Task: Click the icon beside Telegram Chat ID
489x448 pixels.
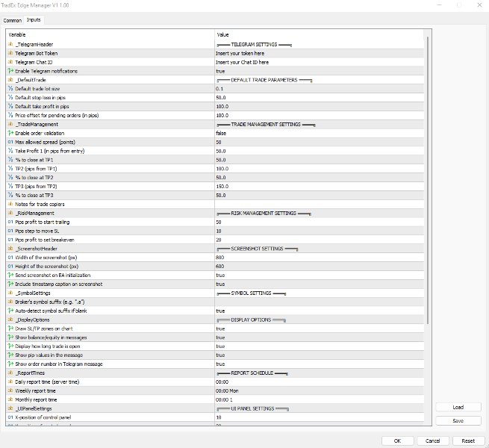Action: [x=10, y=62]
